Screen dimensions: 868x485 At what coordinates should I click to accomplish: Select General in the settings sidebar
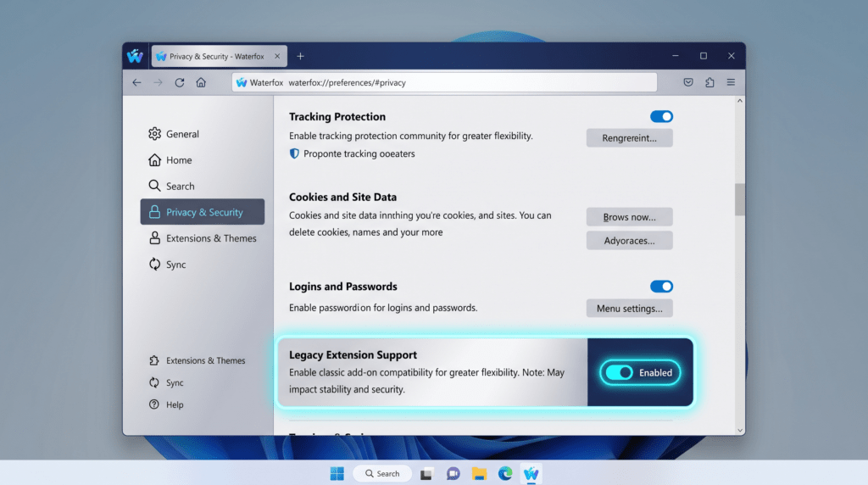pyautogui.click(x=202, y=134)
